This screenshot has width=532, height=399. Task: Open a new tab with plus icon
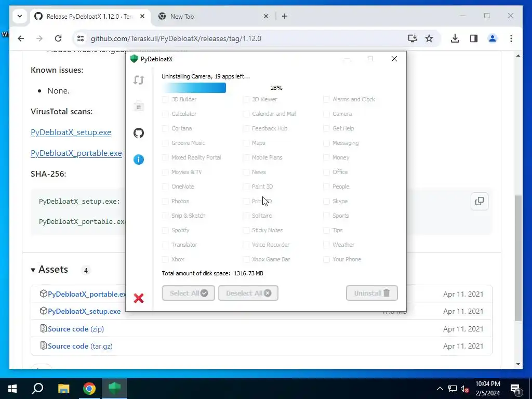[x=285, y=16]
